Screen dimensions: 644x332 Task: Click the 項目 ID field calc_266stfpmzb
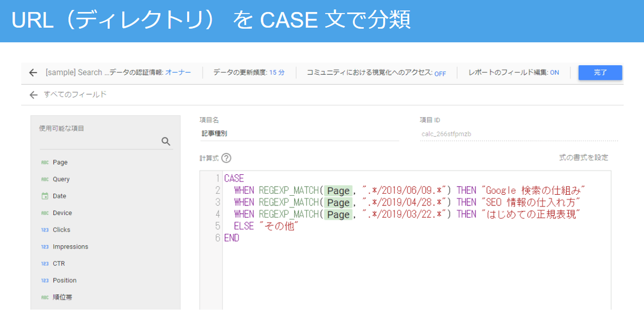[x=519, y=134]
